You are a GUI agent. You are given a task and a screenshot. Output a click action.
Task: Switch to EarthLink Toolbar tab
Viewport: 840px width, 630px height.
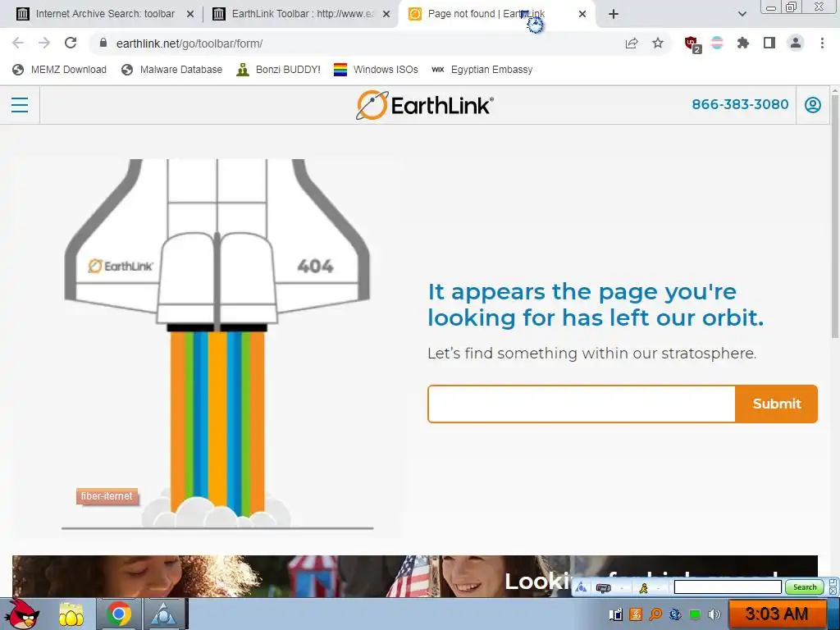[303, 14]
